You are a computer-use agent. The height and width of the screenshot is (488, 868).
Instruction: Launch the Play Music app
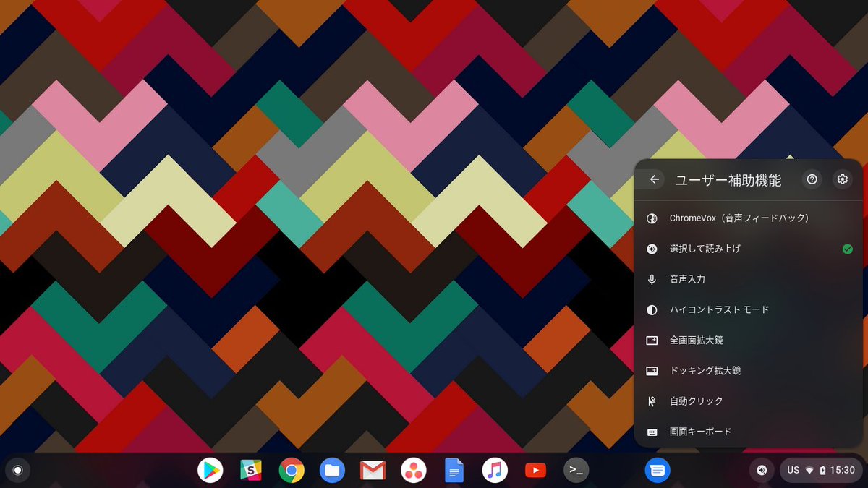(495, 471)
